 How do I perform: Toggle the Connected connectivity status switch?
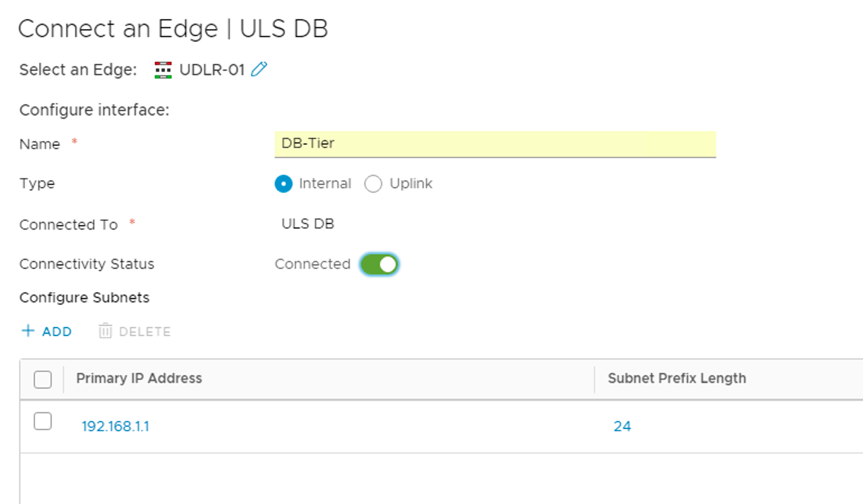pyautogui.click(x=379, y=264)
